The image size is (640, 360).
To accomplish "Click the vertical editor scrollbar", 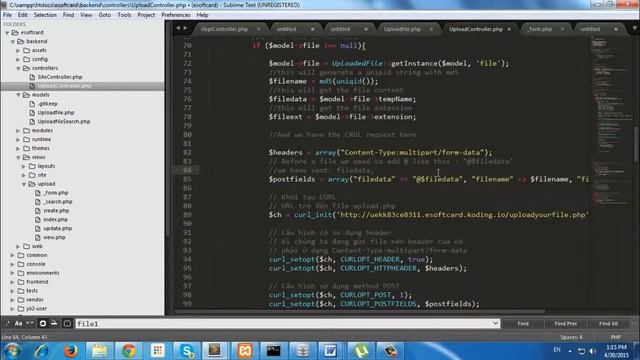I will (x=636, y=145).
